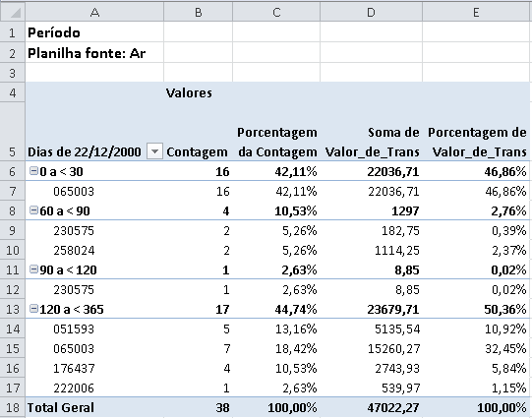
Task: Select column E header
Action: (x=476, y=12)
